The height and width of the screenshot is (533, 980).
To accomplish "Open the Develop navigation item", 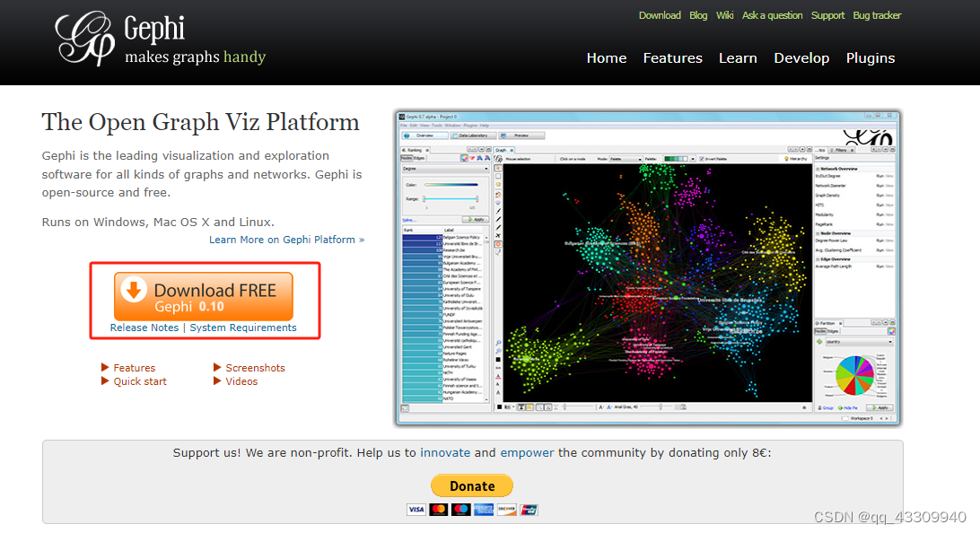I will pos(801,58).
